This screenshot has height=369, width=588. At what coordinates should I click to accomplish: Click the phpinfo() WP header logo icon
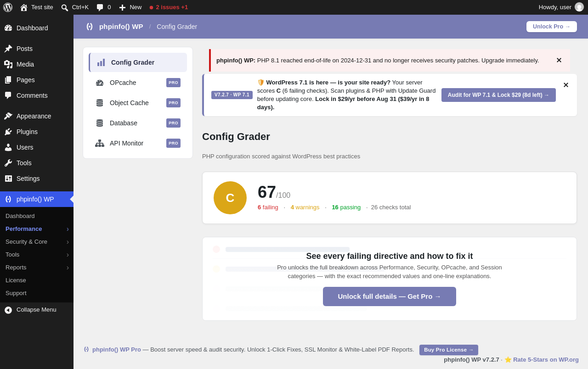pyautogui.click(x=90, y=27)
